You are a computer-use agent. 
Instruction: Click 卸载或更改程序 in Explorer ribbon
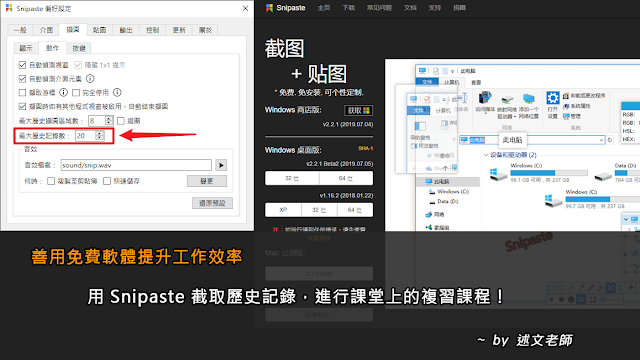coord(584,96)
